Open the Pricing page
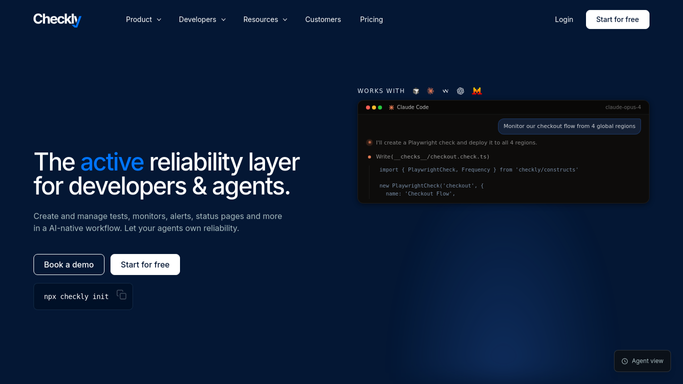The width and height of the screenshot is (683, 384). [371, 20]
